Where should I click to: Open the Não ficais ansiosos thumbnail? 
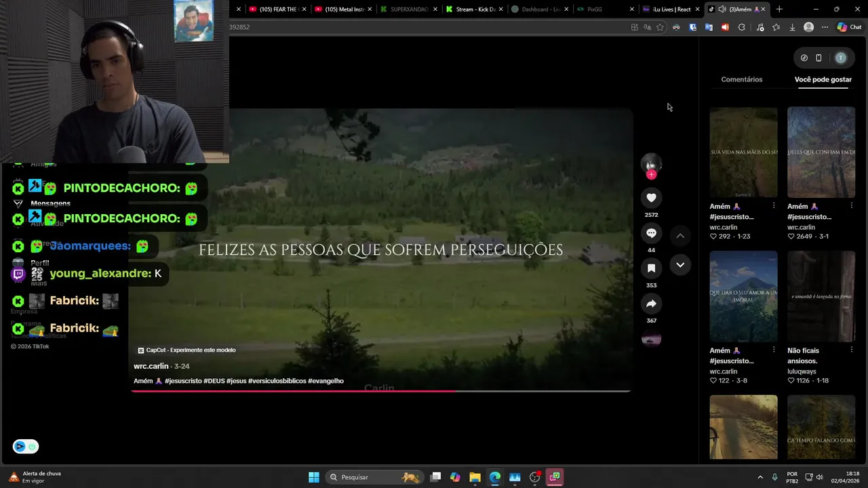[x=821, y=296]
